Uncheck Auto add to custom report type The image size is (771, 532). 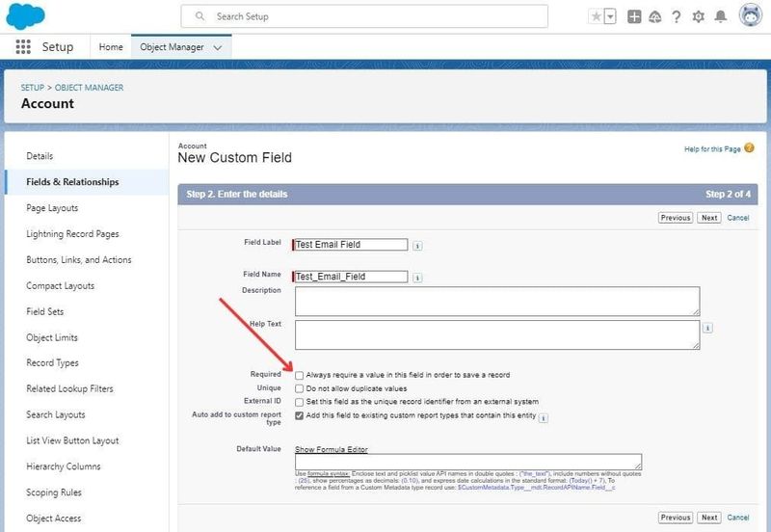click(299, 416)
